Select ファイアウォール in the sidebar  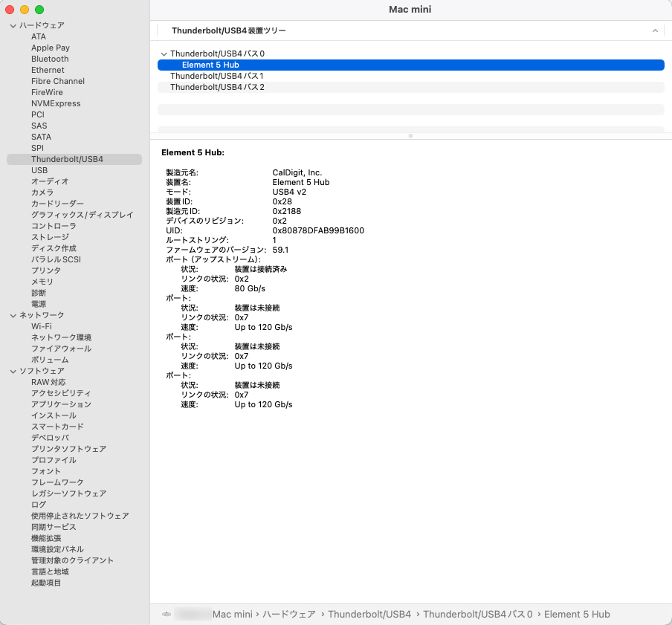point(61,349)
